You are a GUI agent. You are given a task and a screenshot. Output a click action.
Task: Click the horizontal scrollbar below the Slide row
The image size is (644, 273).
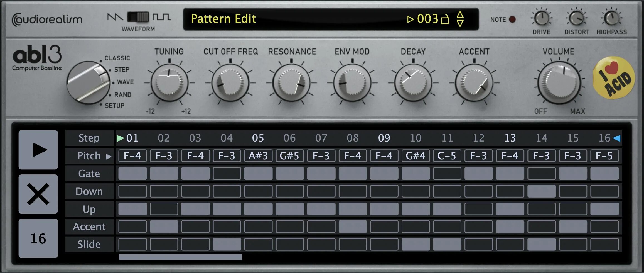180,257
